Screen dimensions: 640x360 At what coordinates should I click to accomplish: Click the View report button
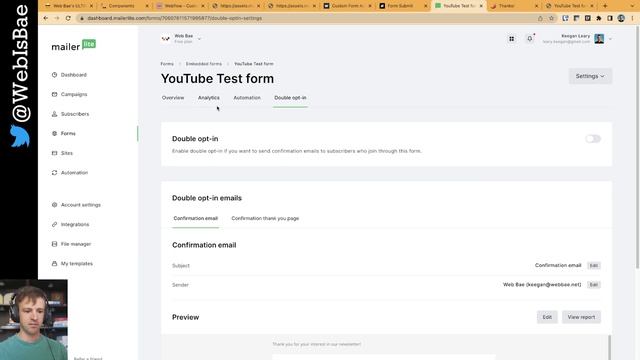click(x=581, y=317)
